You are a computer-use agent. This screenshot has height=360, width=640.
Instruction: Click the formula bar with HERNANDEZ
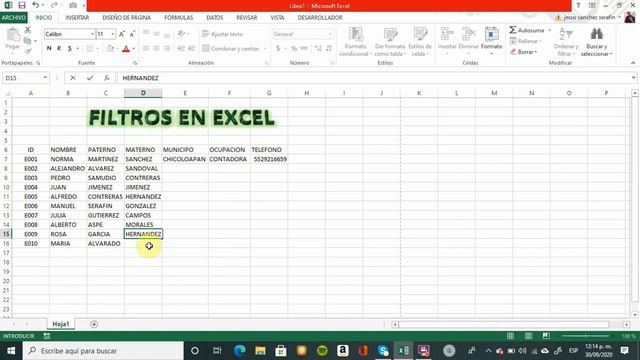pyautogui.click(x=373, y=78)
